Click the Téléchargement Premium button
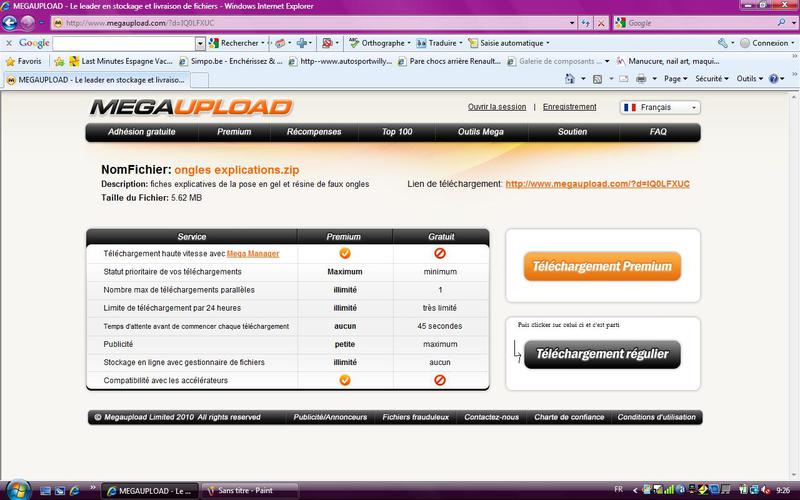800x500 pixels. [602, 267]
